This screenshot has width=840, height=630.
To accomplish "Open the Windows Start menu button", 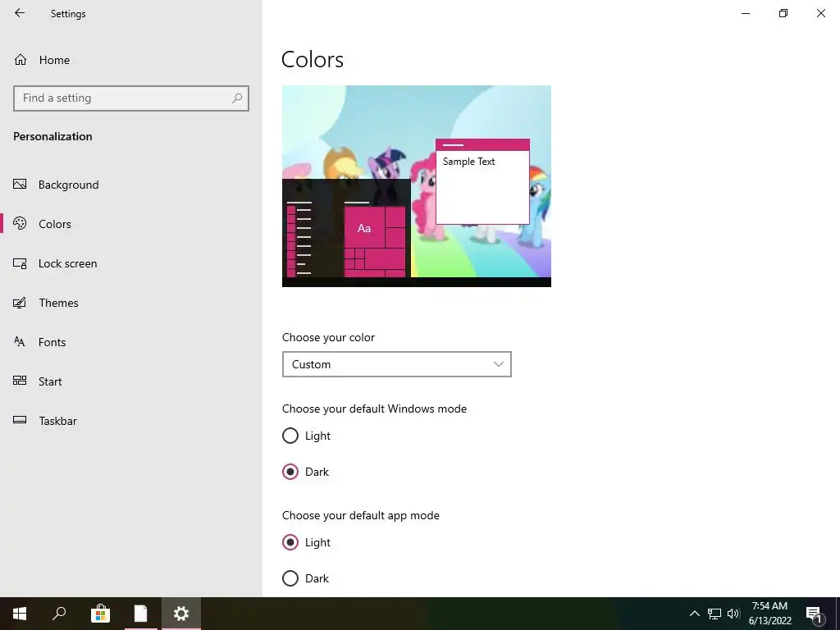I will (20, 614).
